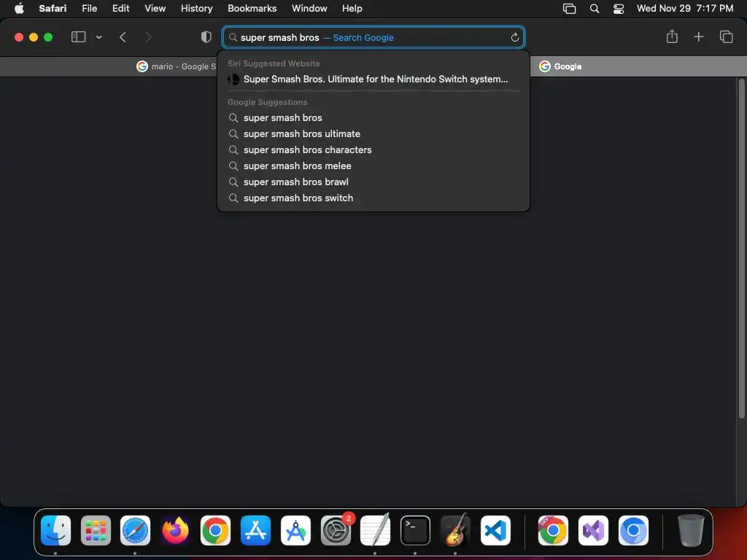
Task: Open Chrome Dev from the Dock
Action: pyautogui.click(x=553, y=531)
